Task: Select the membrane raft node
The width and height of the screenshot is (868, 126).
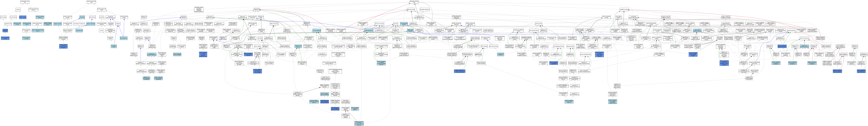Action: pos(79,31)
